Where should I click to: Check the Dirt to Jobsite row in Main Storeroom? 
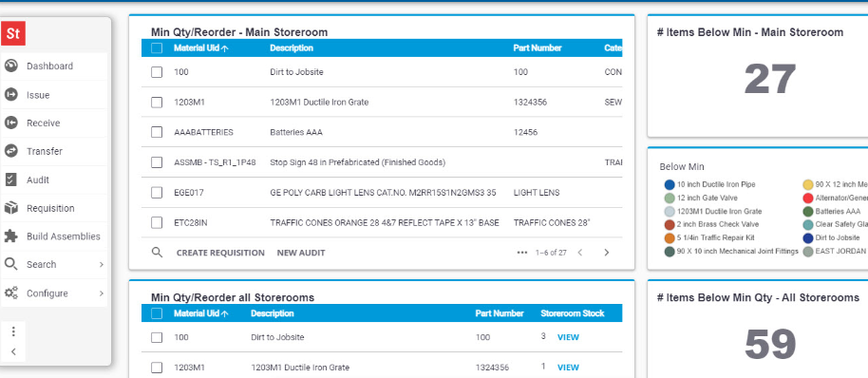pos(157,72)
